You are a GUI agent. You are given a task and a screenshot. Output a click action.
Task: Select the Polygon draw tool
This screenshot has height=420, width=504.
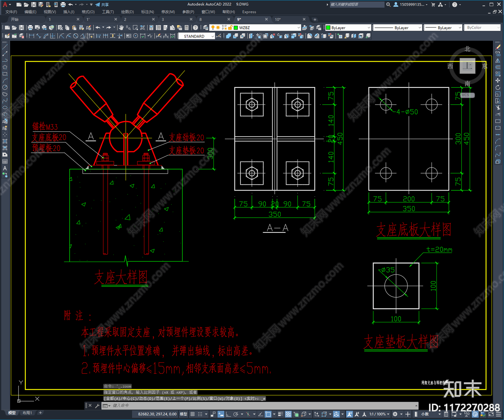click(5, 67)
